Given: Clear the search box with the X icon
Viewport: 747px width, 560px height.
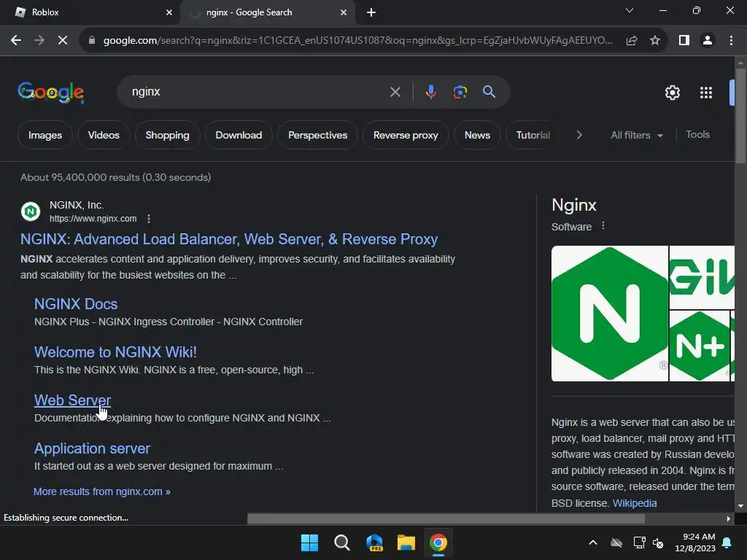Looking at the screenshot, I should pyautogui.click(x=395, y=92).
